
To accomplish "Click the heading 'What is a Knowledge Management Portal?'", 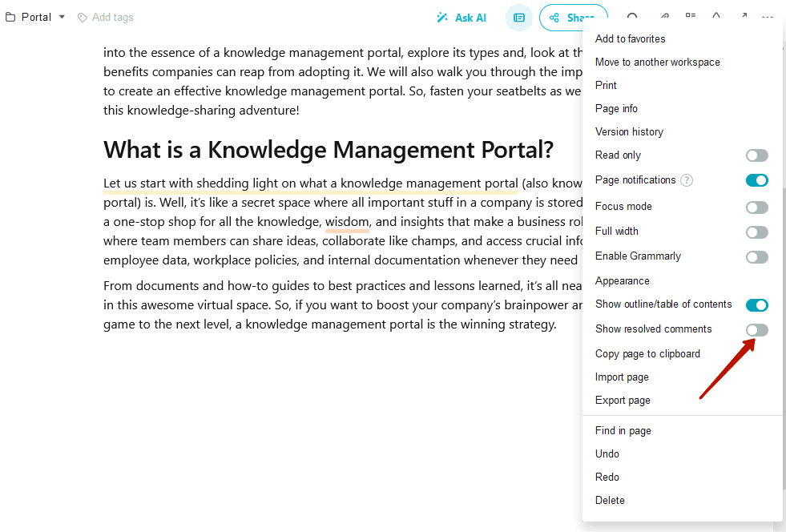I will (329, 149).
